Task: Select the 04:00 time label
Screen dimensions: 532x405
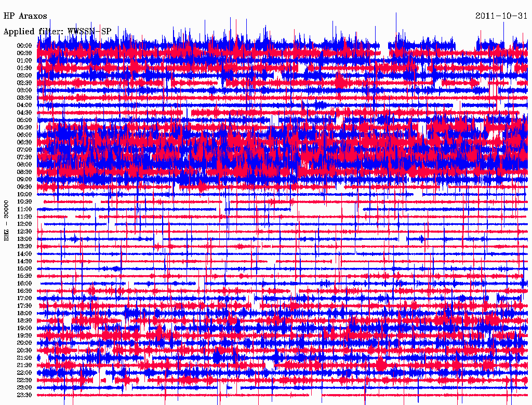Action: (24, 105)
